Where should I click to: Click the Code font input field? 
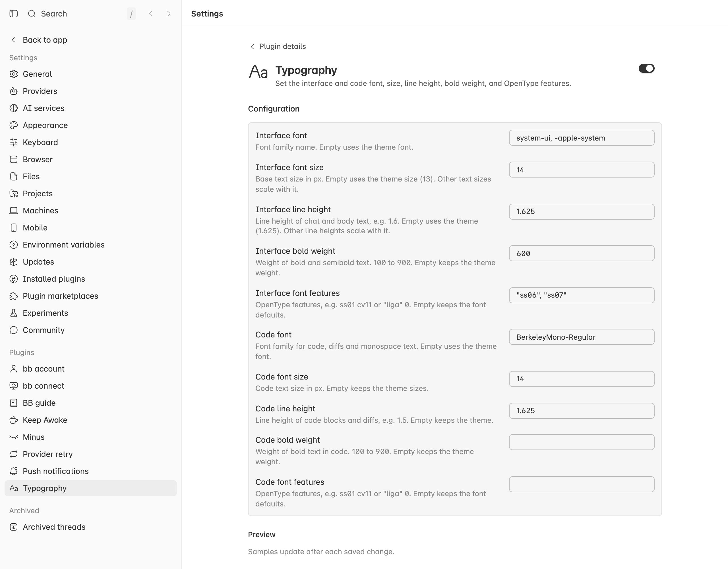click(x=582, y=337)
